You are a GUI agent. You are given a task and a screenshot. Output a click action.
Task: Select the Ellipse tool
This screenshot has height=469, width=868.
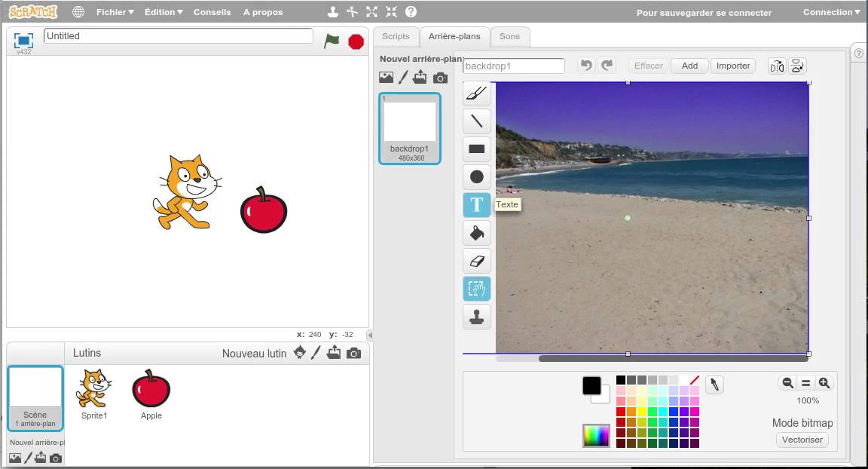(x=477, y=176)
